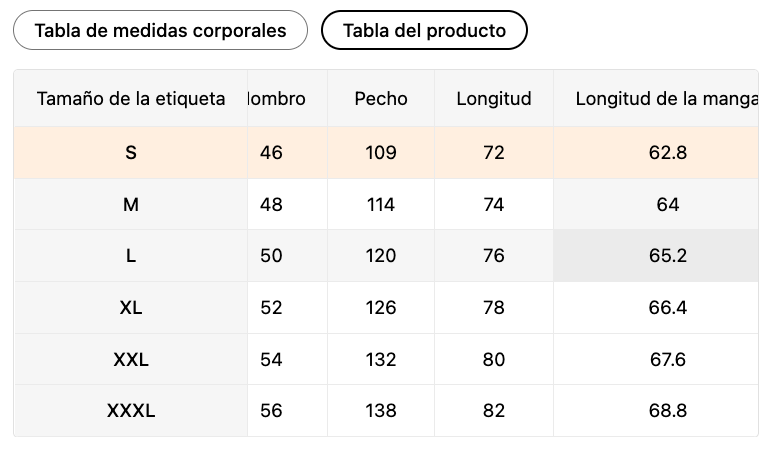Select the XXXL size row label
Screen dimensions: 774x456
(131, 411)
